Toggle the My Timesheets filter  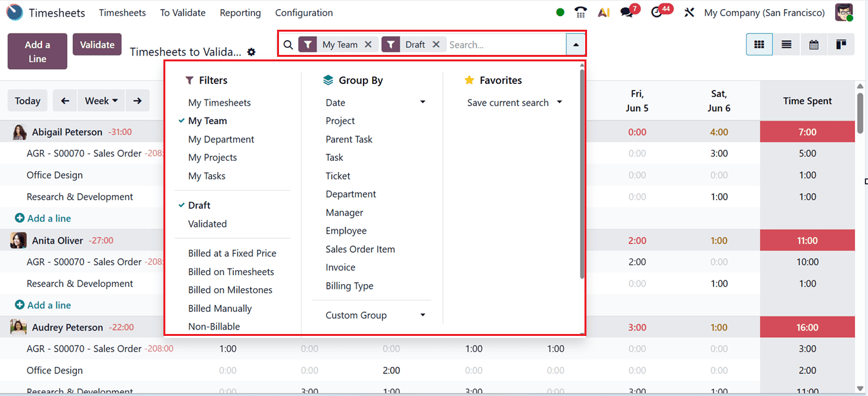220,103
